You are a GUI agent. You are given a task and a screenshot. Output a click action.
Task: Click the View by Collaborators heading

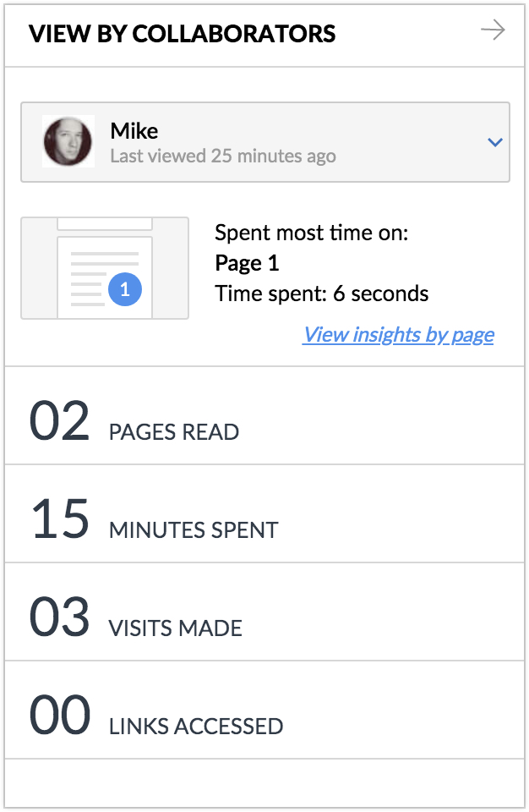click(x=182, y=34)
